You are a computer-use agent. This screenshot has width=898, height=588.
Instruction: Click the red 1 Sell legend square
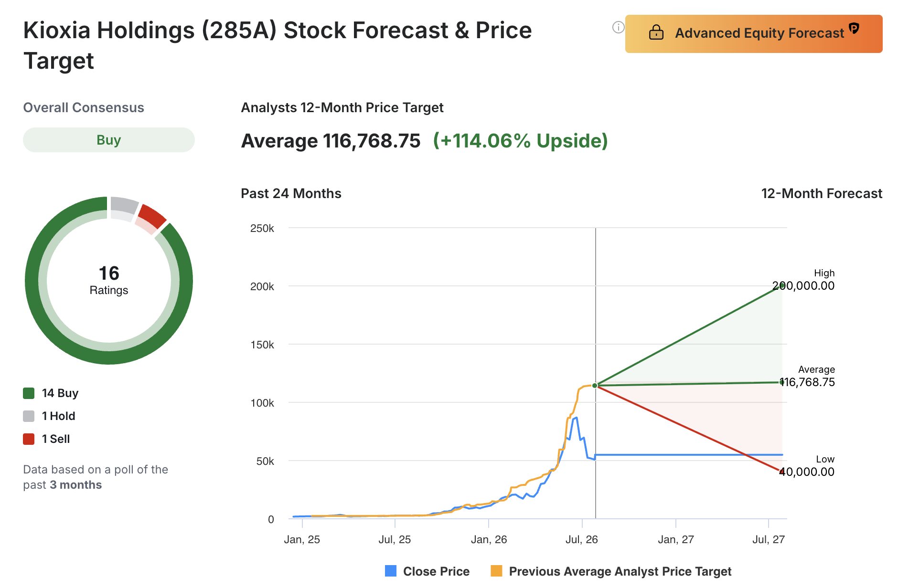[x=29, y=439]
